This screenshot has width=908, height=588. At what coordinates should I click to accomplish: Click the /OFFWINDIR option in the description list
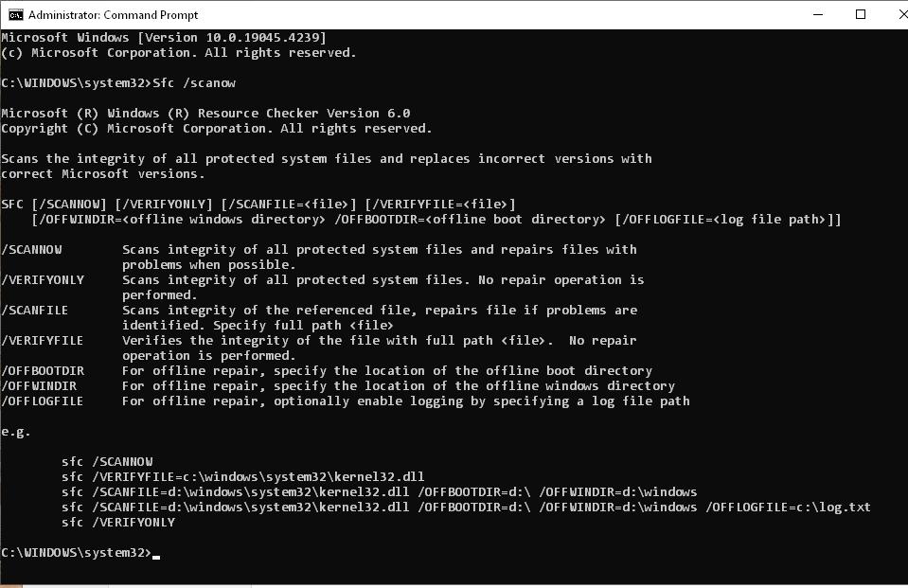(39, 385)
